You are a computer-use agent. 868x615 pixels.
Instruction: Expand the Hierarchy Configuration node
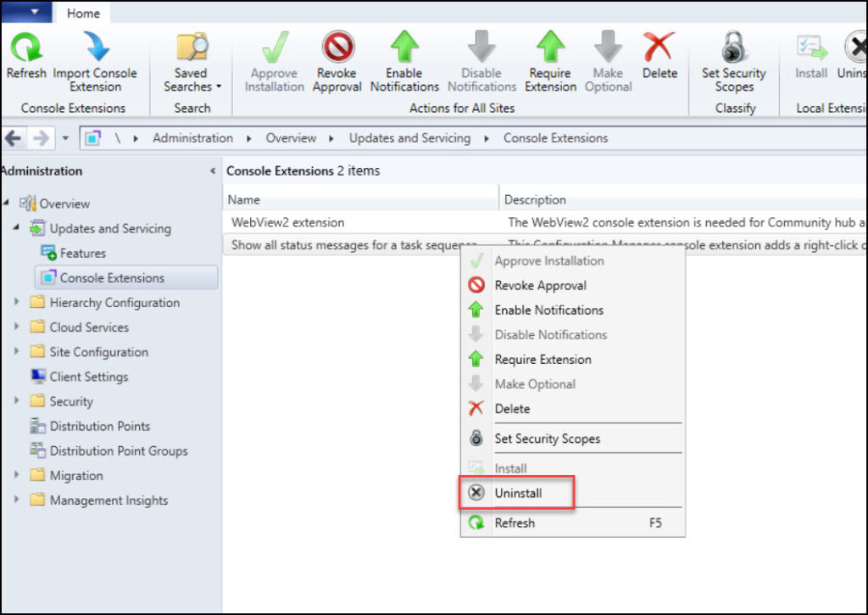17,302
